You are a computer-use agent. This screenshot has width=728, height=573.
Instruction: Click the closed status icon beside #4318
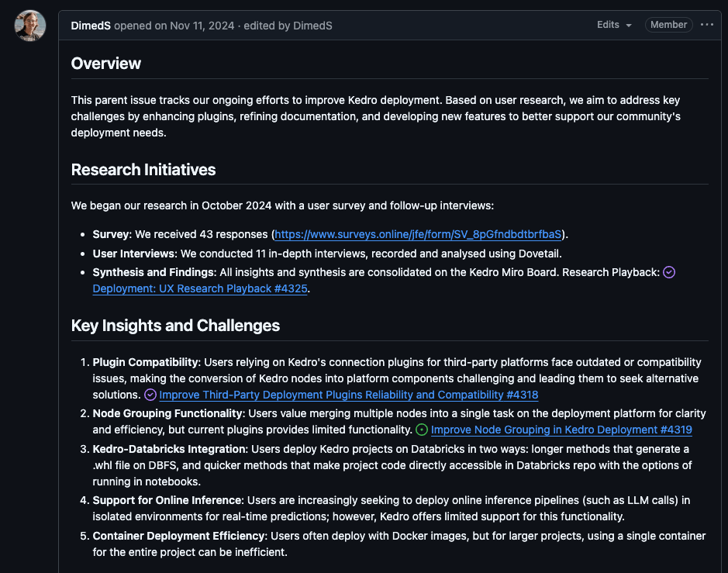pos(150,395)
